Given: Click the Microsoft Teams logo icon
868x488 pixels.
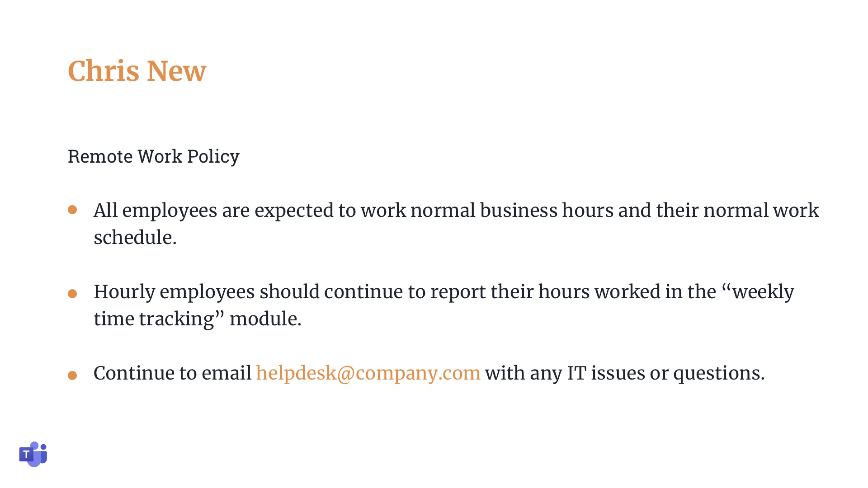Looking at the screenshot, I should 33,454.
